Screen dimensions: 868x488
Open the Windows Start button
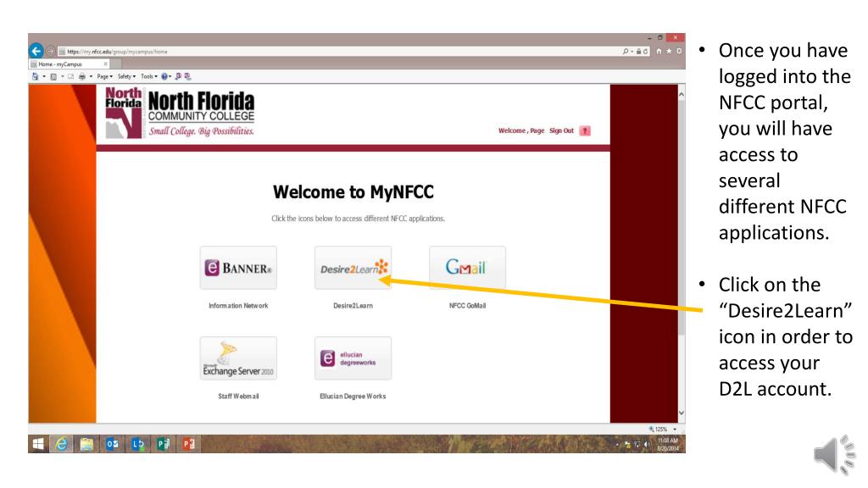(38, 444)
